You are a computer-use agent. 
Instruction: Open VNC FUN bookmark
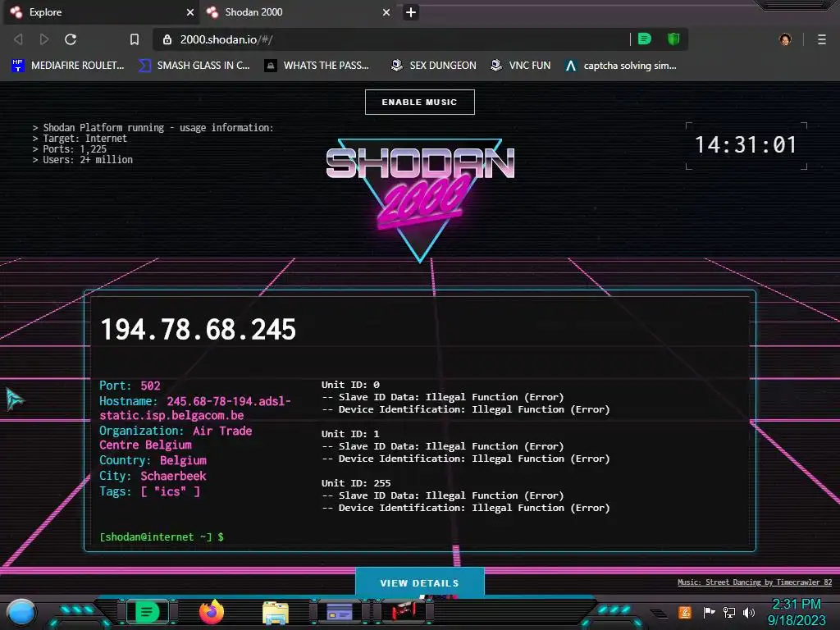[521, 66]
